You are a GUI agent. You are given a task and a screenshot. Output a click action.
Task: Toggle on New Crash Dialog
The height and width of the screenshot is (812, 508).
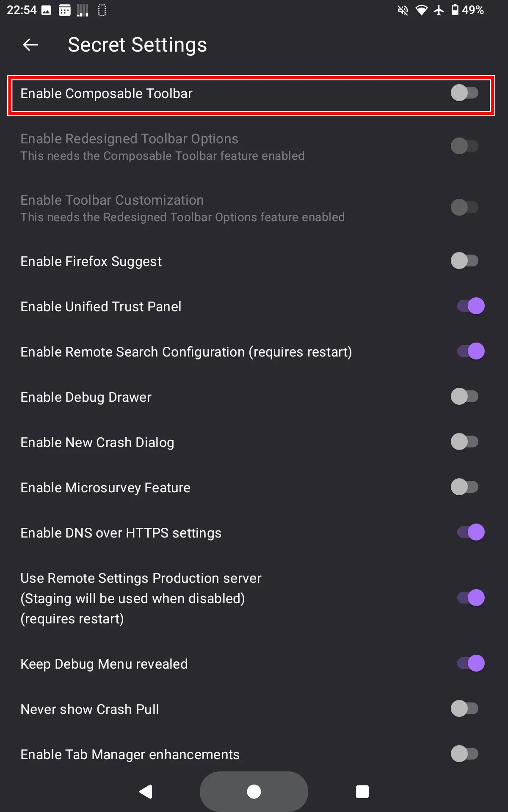(x=464, y=442)
